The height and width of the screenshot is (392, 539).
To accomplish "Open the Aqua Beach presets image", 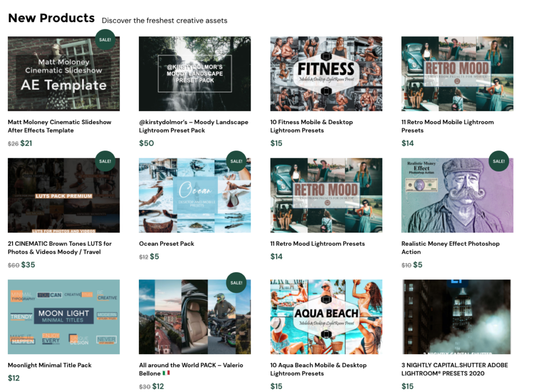I will coord(326,317).
